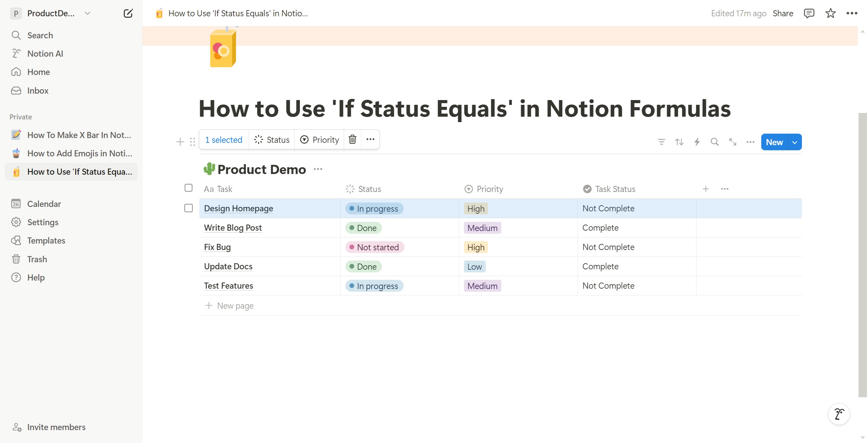Open the Calendar
This screenshot has height=443, width=868.
(x=44, y=204)
